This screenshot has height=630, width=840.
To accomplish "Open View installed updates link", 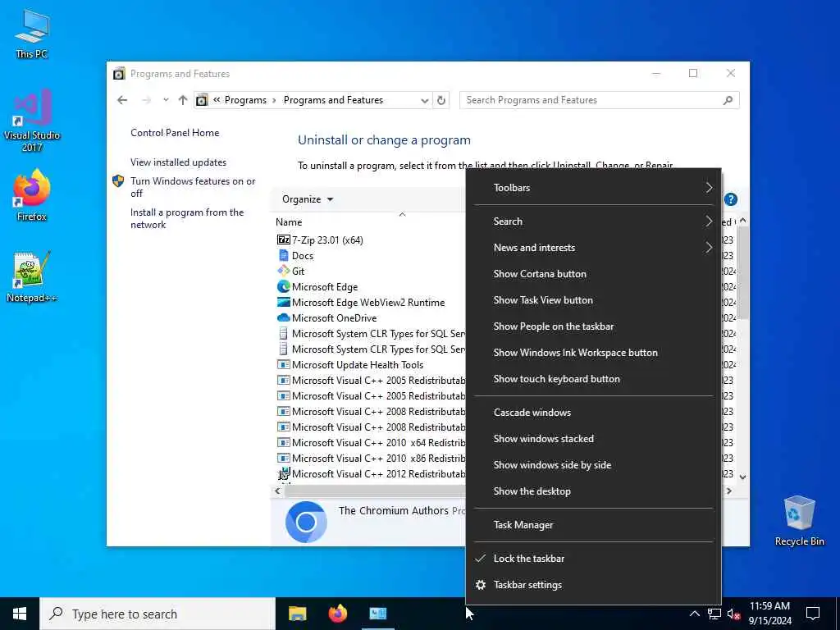I will coord(178,162).
